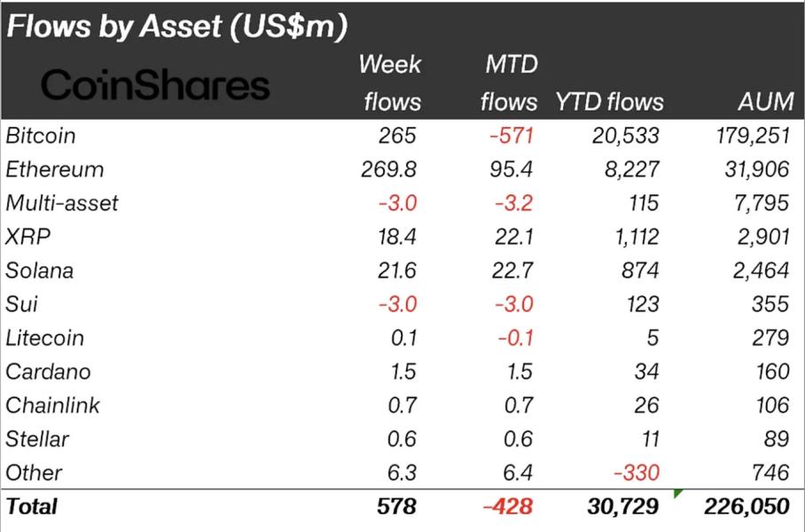805x532 pixels.
Task: Click the Cardano row label
Action: click(48, 372)
